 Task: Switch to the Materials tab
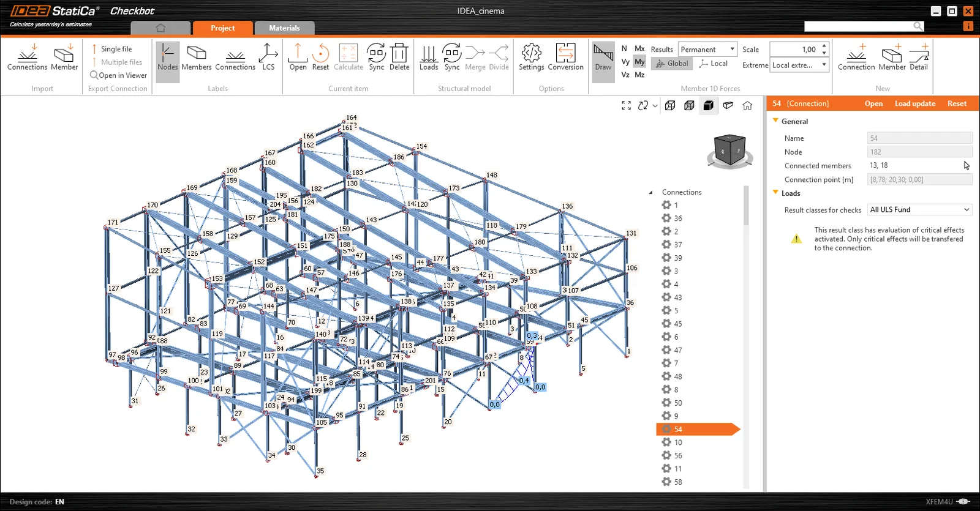click(x=284, y=28)
